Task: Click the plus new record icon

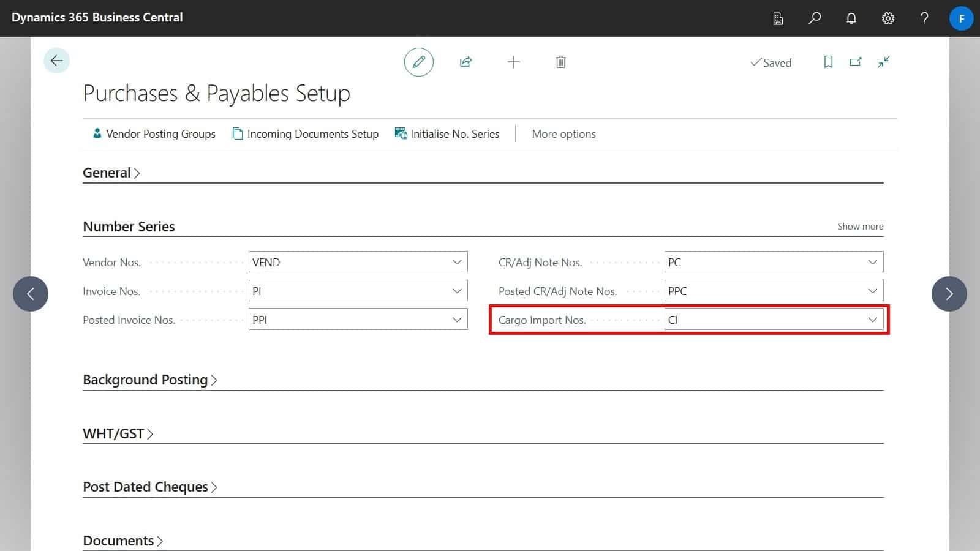Action: (x=513, y=62)
